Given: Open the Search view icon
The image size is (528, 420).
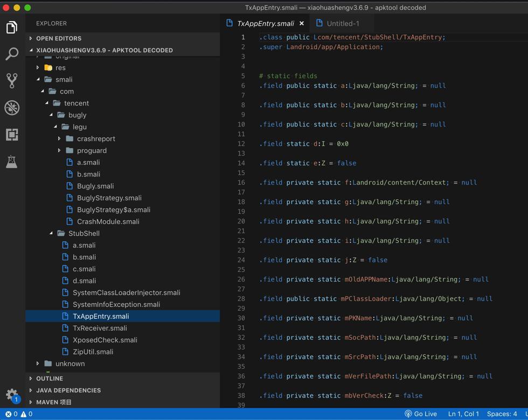Looking at the screenshot, I should [x=12, y=54].
